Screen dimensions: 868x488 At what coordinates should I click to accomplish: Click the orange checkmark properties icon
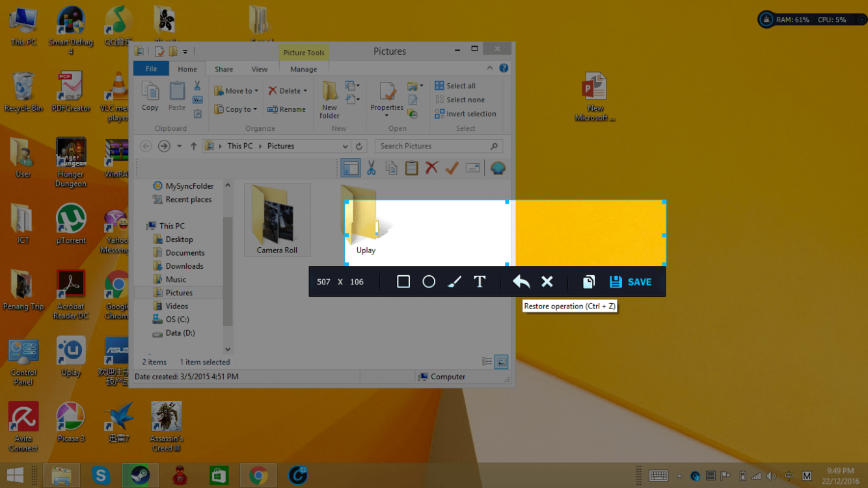(452, 168)
